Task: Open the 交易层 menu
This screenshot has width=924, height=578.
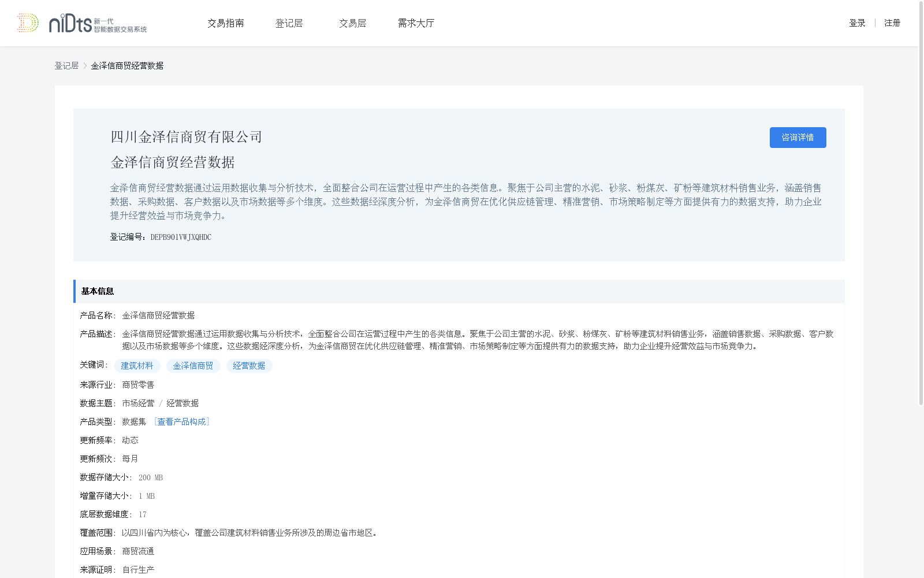Action: pos(353,23)
